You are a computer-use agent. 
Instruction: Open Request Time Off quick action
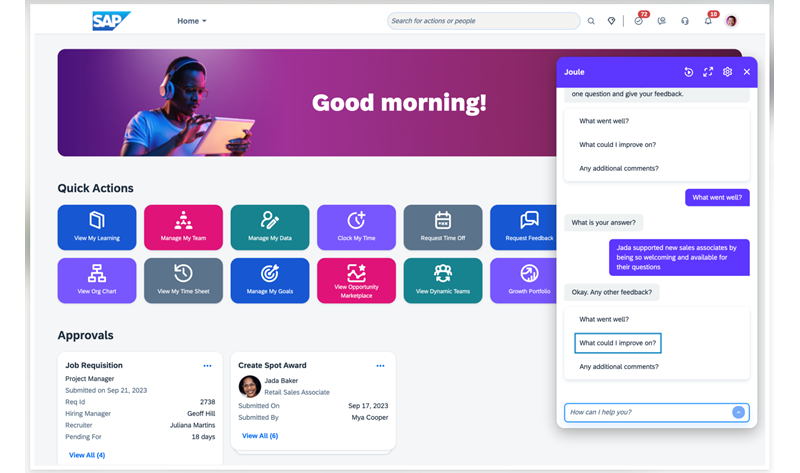(x=443, y=228)
